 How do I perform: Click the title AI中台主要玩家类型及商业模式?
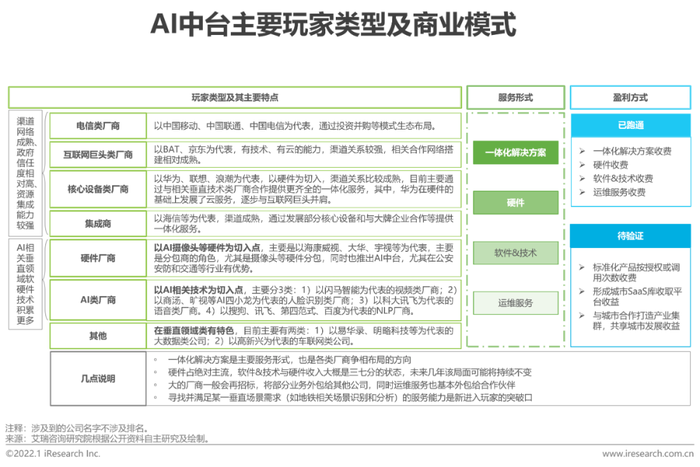click(333, 24)
